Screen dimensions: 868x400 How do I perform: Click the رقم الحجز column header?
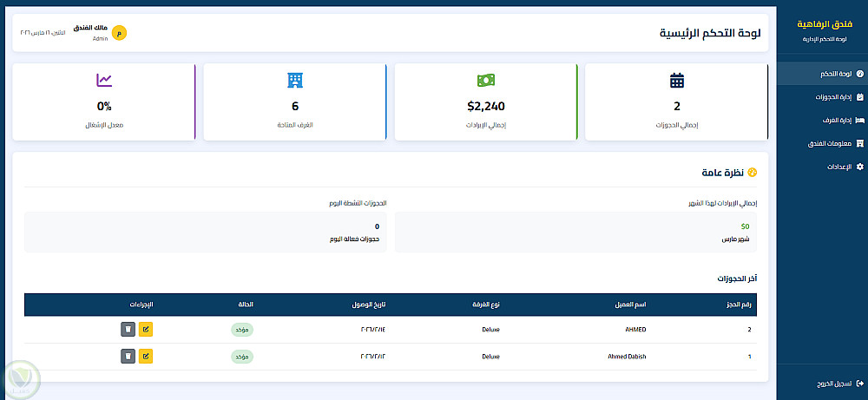click(x=738, y=305)
